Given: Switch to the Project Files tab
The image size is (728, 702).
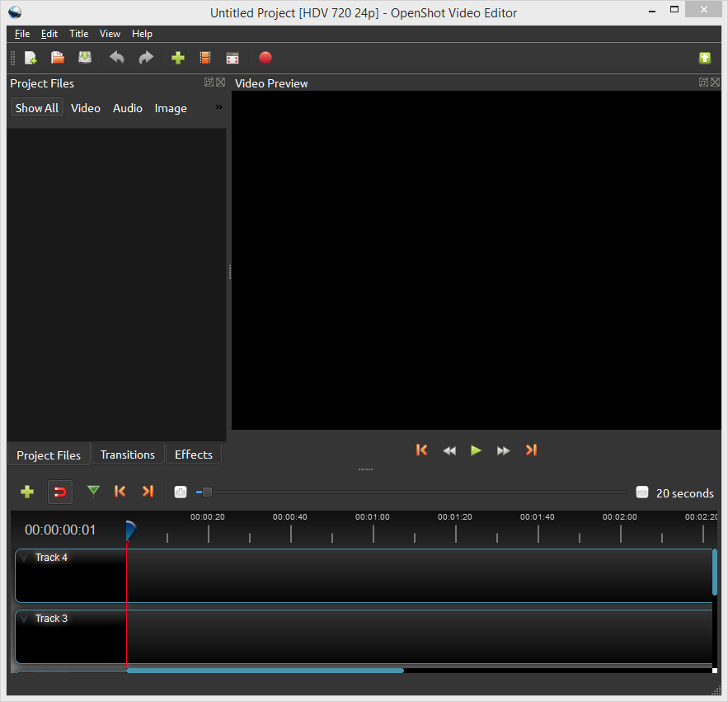Looking at the screenshot, I should tap(49, 455).
